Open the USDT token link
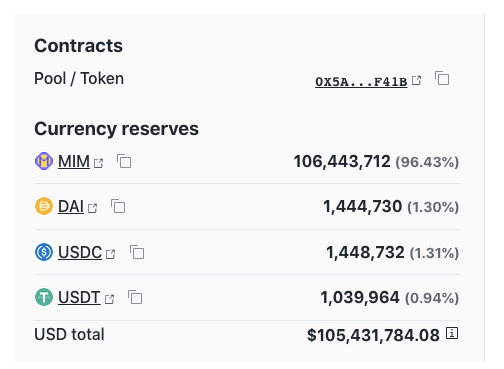Image resolution: width=504 pixels, height=369 pixels. click(x=79, y=297)
